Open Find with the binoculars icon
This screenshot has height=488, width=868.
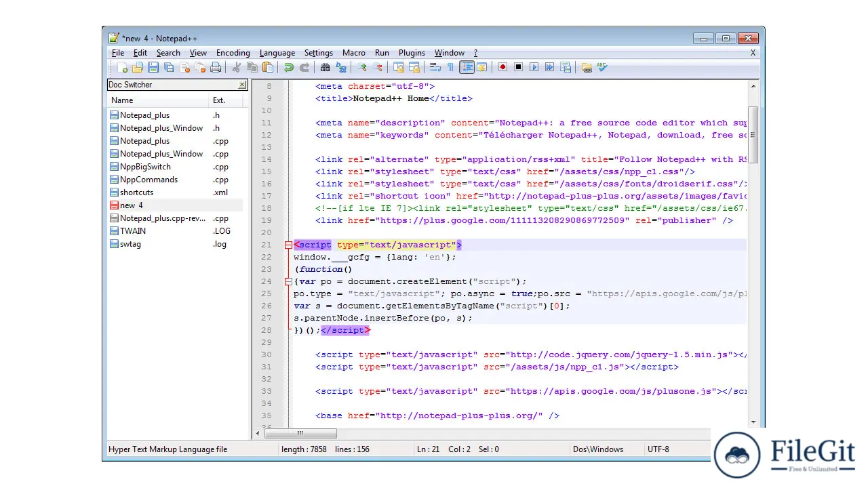325,67
